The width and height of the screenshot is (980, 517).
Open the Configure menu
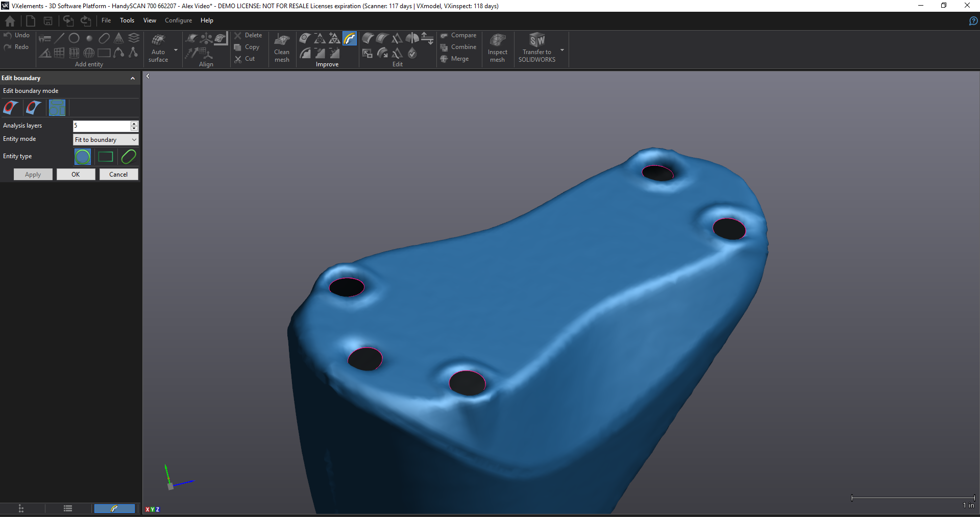point(178,20)
